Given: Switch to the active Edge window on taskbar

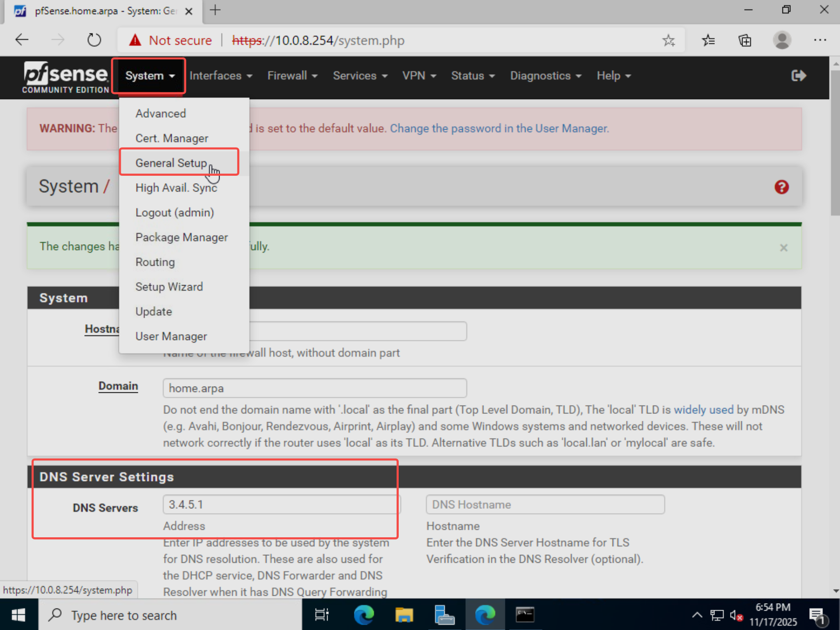Looking at the screenshot, I should coord(485,615).
